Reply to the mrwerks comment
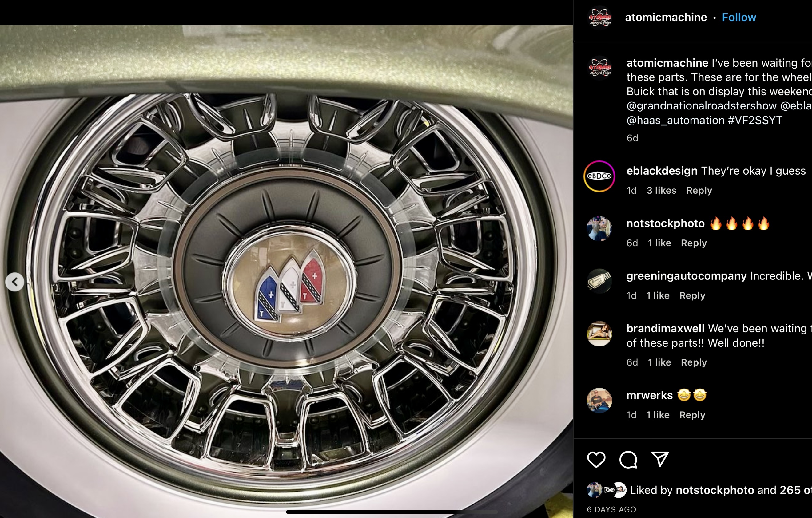 coord(692,415)
